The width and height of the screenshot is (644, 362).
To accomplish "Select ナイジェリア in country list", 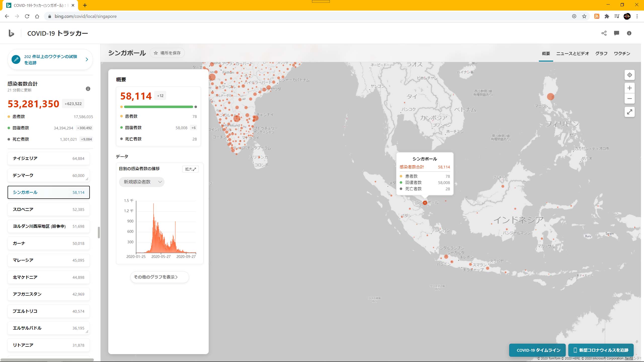I will [49, 158].
